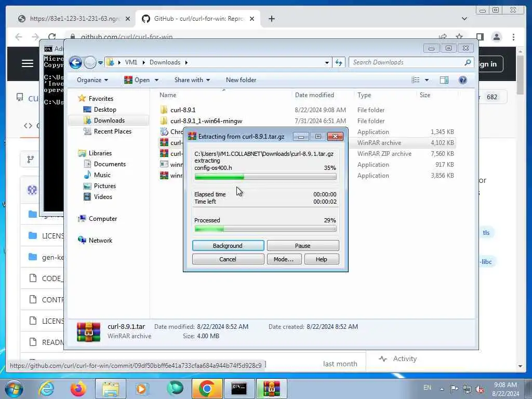Open Videos library
532x399 pixels.
[98, 197]
